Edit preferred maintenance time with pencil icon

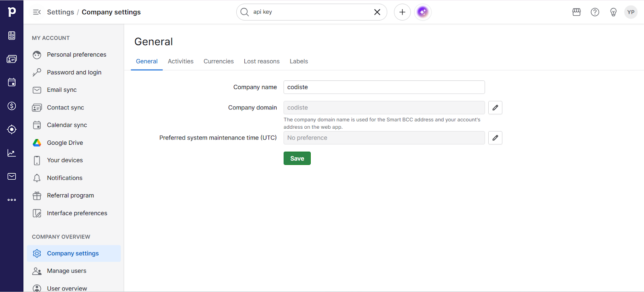click(495, 138)
